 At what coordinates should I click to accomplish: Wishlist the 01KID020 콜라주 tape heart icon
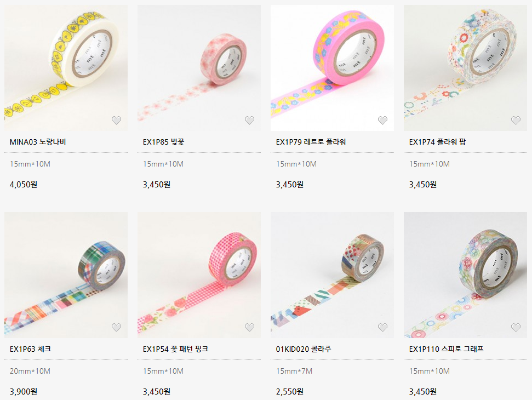click(383, 327)
